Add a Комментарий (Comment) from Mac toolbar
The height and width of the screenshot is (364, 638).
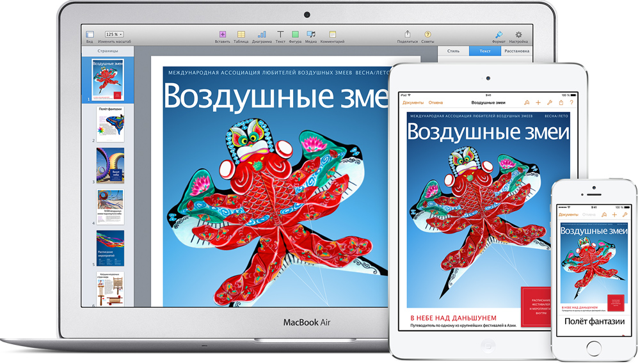[x=332, y=35]
